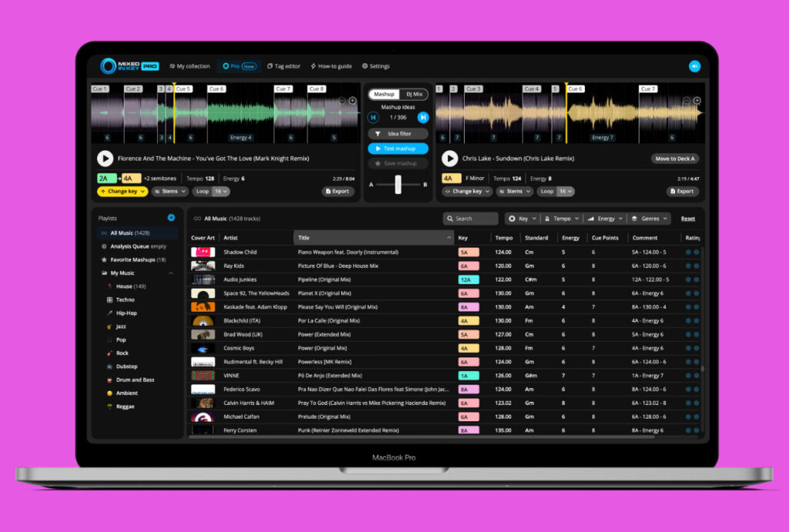
Task: Go to next mashup idea
Action: pyautogui.click(x=423, y=117)
